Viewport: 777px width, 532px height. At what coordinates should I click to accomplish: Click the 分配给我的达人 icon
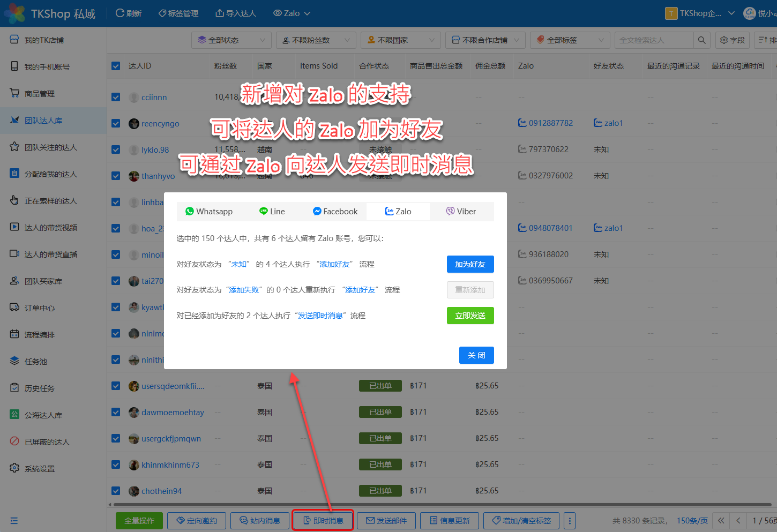coord(14,174)
